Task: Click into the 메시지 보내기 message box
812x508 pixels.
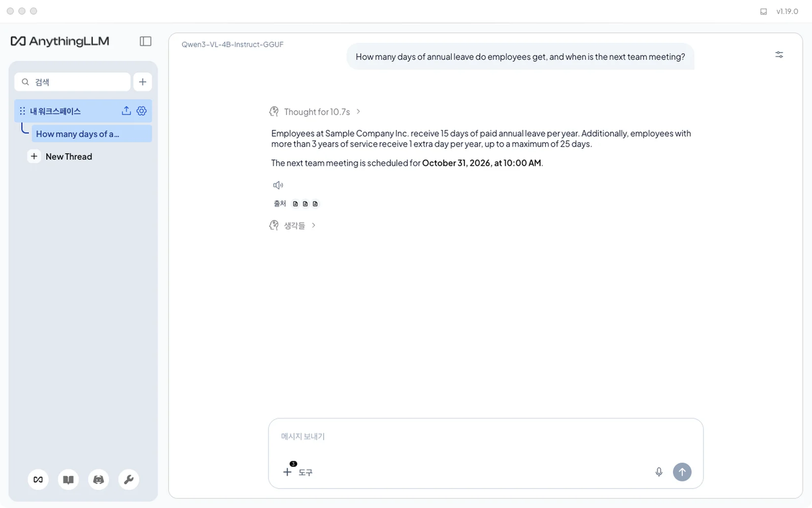Action: pyautogui.click(x=486, y=436)
